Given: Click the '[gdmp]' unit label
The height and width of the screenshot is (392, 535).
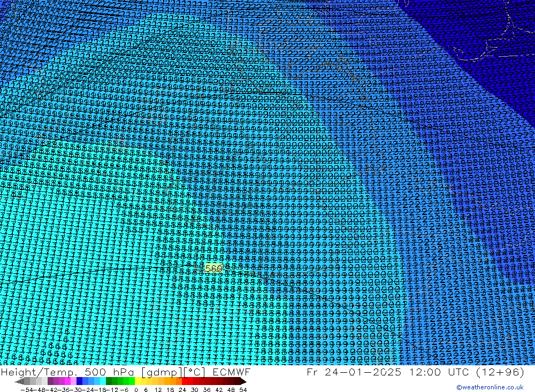Looking at the screenshot, I should tap(163, 372).
